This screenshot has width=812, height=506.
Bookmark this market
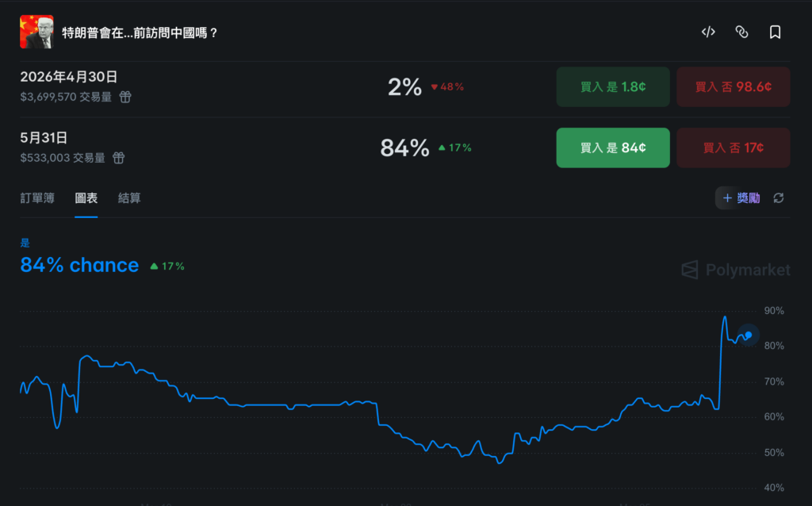tap(776, 32)
